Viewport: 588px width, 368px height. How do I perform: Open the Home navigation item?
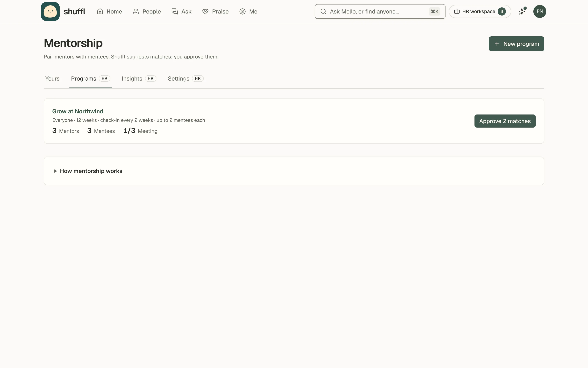pos(109,11)
